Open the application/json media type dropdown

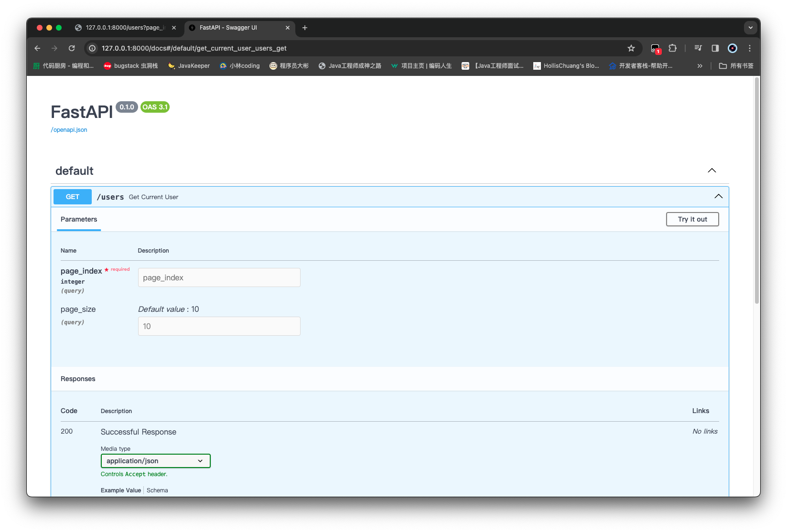pyautogui.click(x=156, y=461)
